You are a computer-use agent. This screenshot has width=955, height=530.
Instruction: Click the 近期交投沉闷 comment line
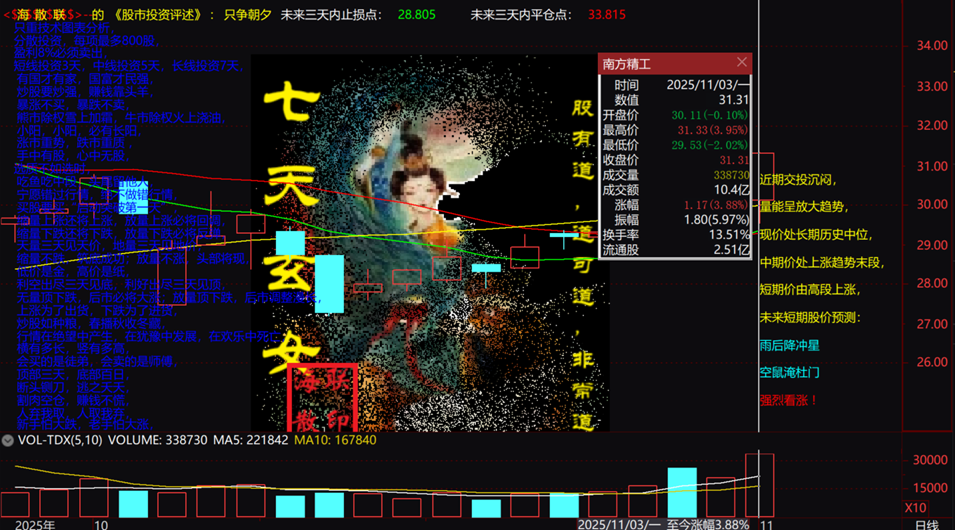[798, 180]
